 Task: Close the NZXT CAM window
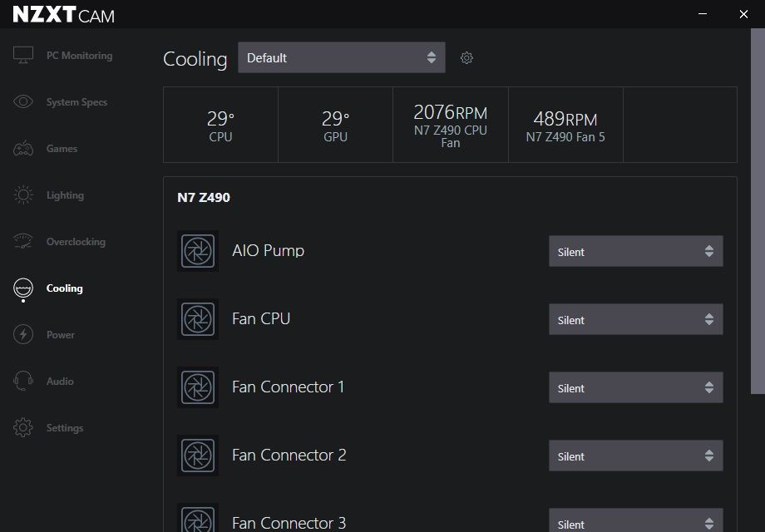pos(743,14)
